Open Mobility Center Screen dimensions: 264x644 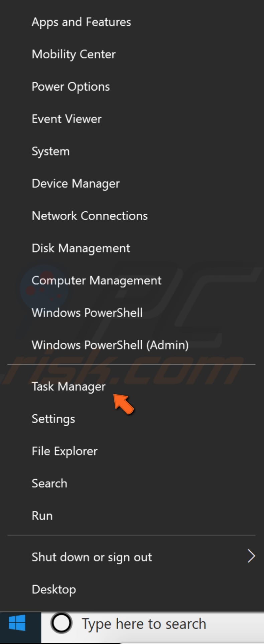point(74,54)
